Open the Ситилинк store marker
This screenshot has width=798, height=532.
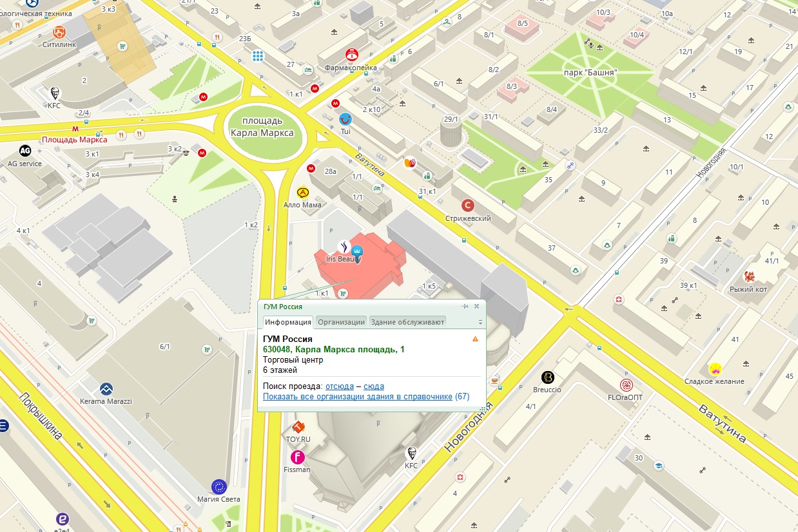[x=59, y=32]
